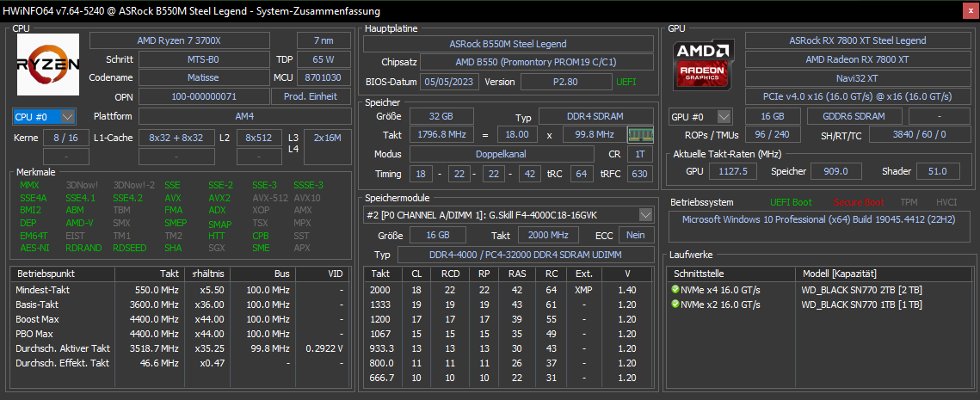Select the XMP timing row at 2000 MHz
The width and height of the screenshot is (980, 400).
508,290
